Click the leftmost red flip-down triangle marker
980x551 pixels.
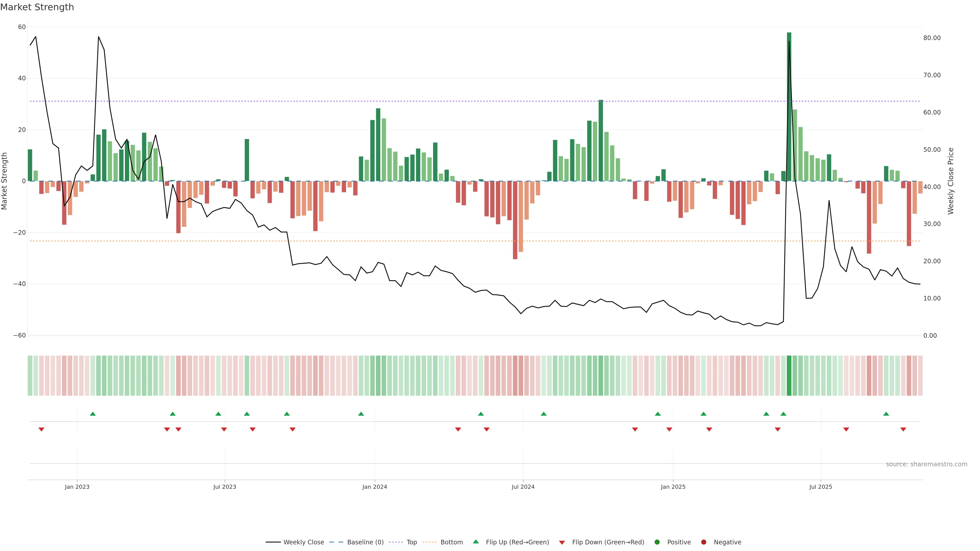point(41,429)
